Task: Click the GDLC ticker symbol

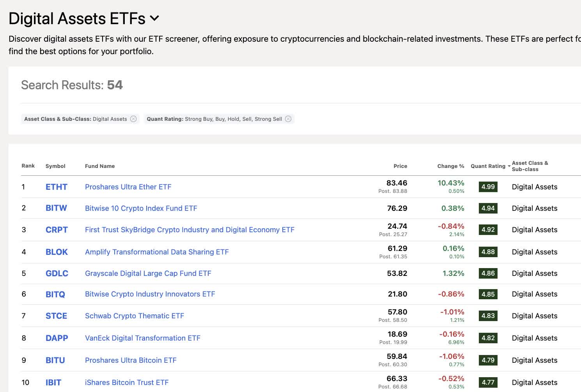Action: click(57, 273)
